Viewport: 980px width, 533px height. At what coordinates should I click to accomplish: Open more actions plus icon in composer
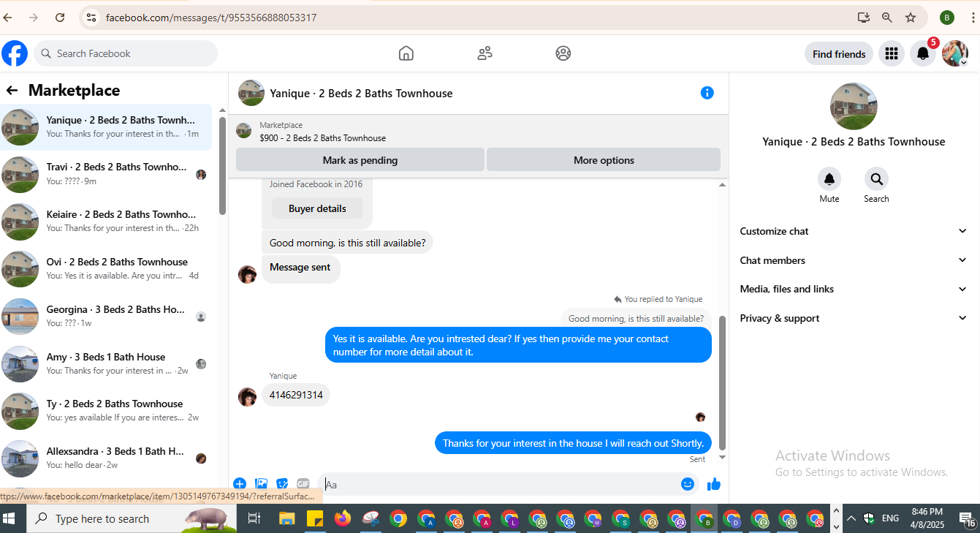pyautogui.click(x=240, y=484)
